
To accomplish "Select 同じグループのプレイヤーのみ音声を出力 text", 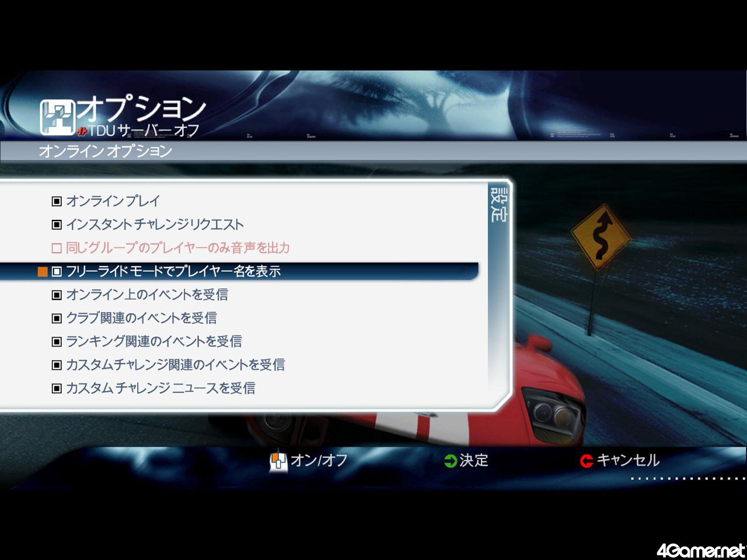I will (178, 248).
